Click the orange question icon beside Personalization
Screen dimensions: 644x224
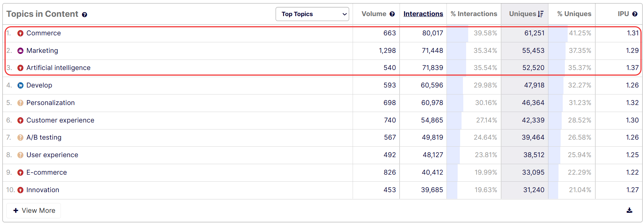click(x=20, y=103)
